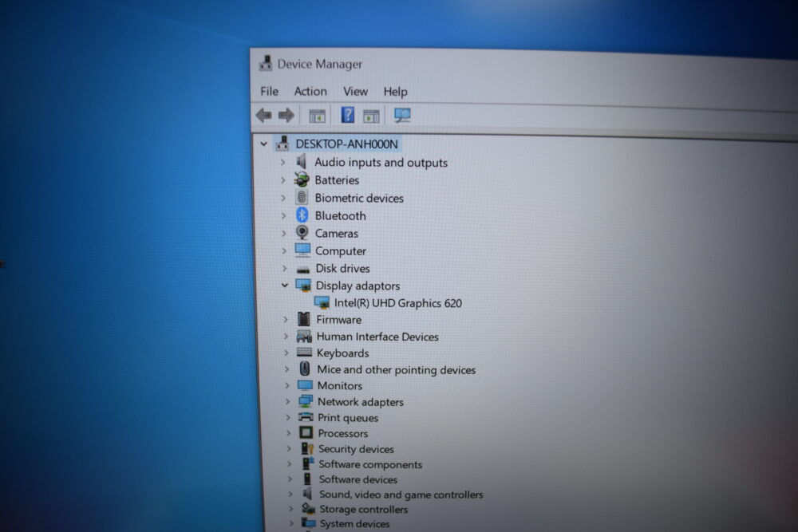The width and height of the screenshot is (798, 532).
Task: Click the Cameras webcam icon
Action: 302,232
